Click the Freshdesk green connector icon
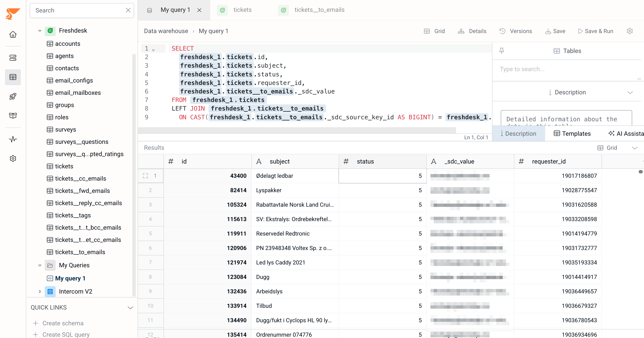This screenshot has height=338, width=644. coord(50,31)
